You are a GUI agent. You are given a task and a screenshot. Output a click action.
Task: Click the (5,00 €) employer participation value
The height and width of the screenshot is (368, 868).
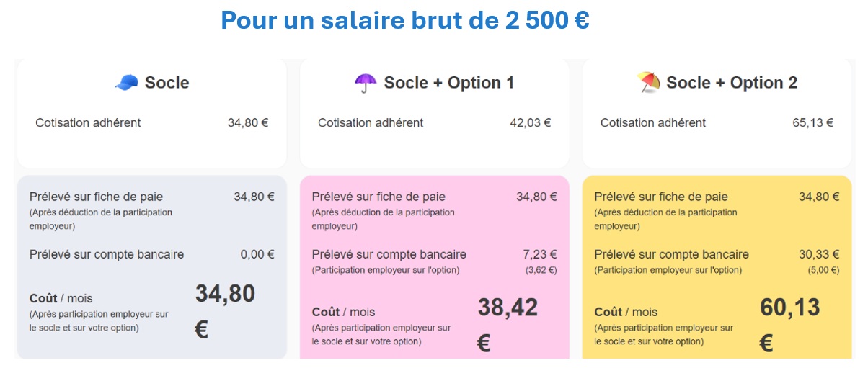pos(823,271)
